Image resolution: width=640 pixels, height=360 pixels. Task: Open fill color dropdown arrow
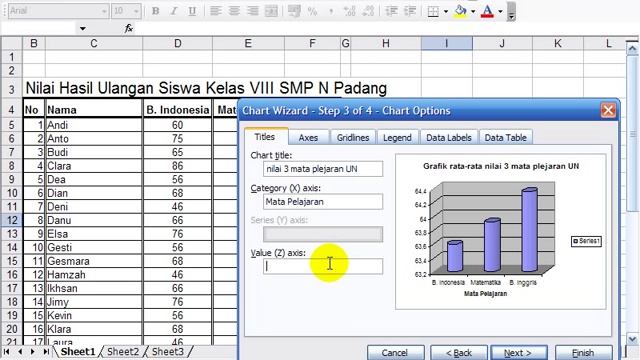click(x=473, y=11)
